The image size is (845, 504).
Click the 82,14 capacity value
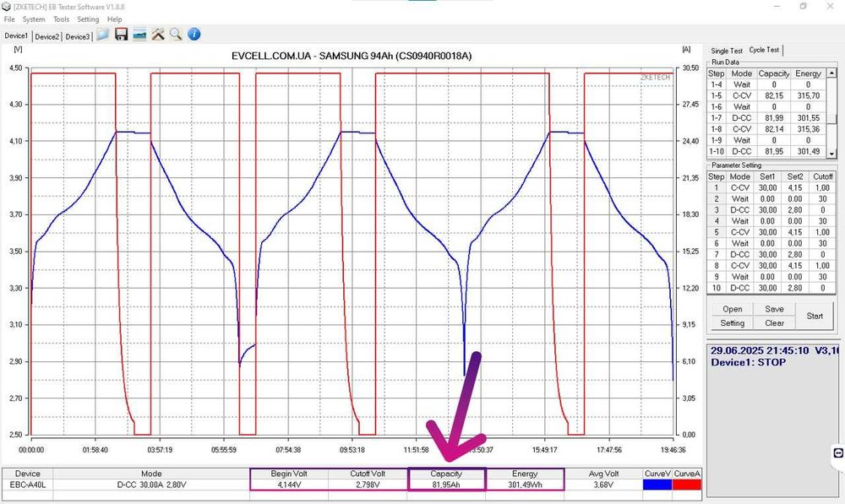(774, 129)
